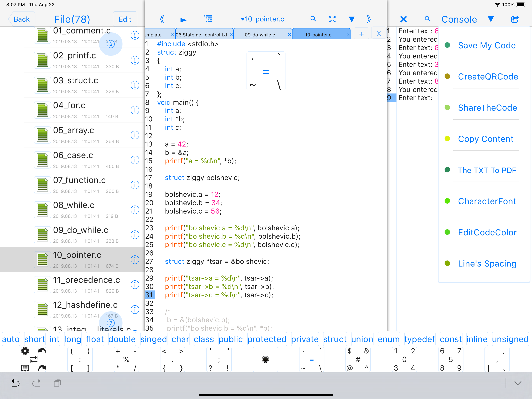Click the undo arrow in bottom bar
Screen dimensions: 532x399
click(x=15, y=383)
